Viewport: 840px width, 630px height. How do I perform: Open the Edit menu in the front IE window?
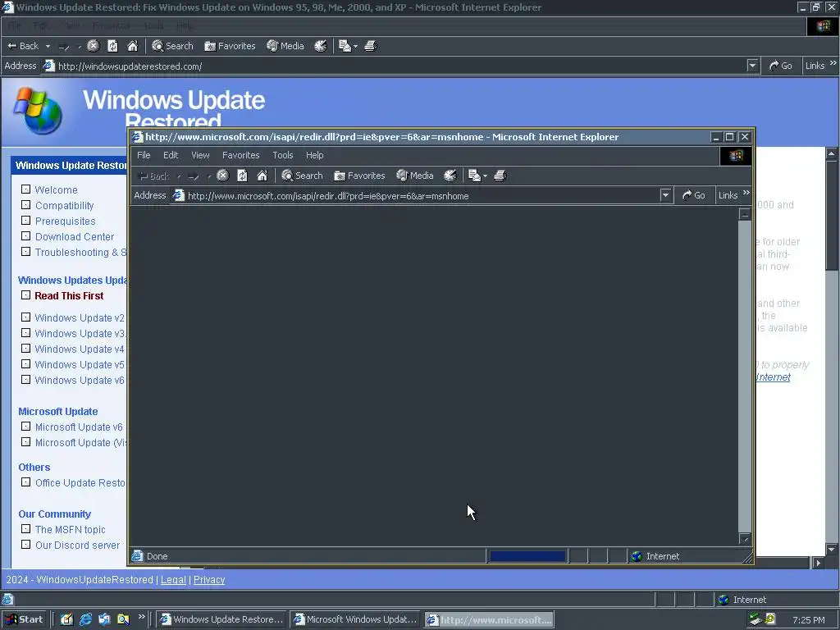click(x=171, y=155)
